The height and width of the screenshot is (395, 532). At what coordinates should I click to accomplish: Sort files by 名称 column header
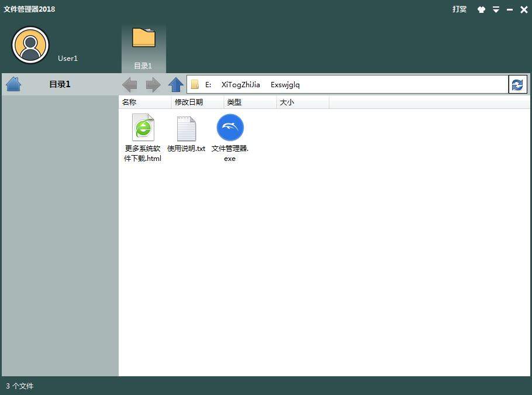[x=129, y=102]
